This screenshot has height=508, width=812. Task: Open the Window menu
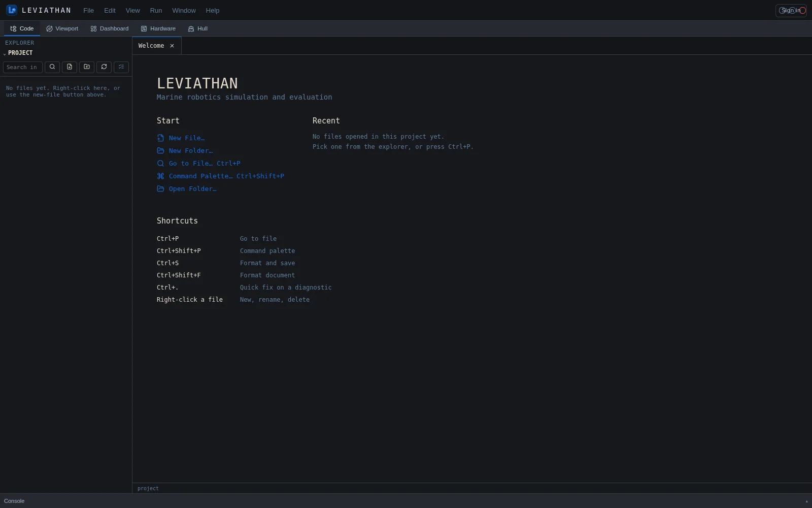click(184, 10)
